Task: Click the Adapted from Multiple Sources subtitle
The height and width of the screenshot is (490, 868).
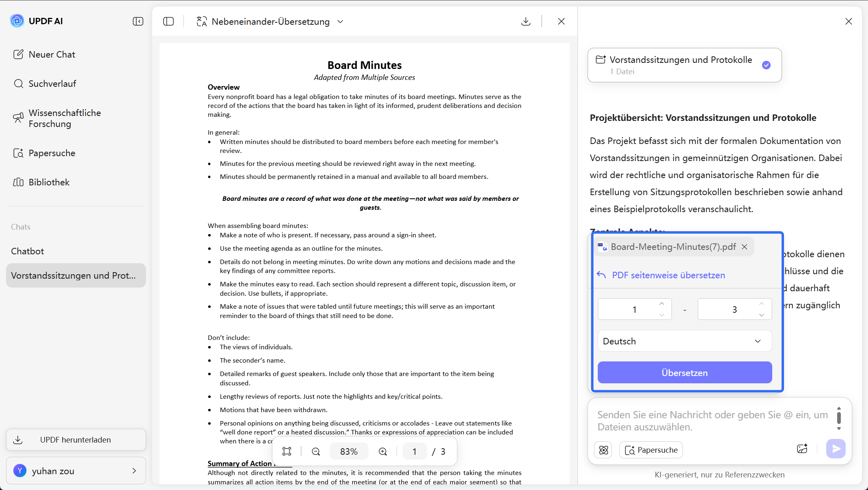Action: pyautogui.click(x=364, y=77)
